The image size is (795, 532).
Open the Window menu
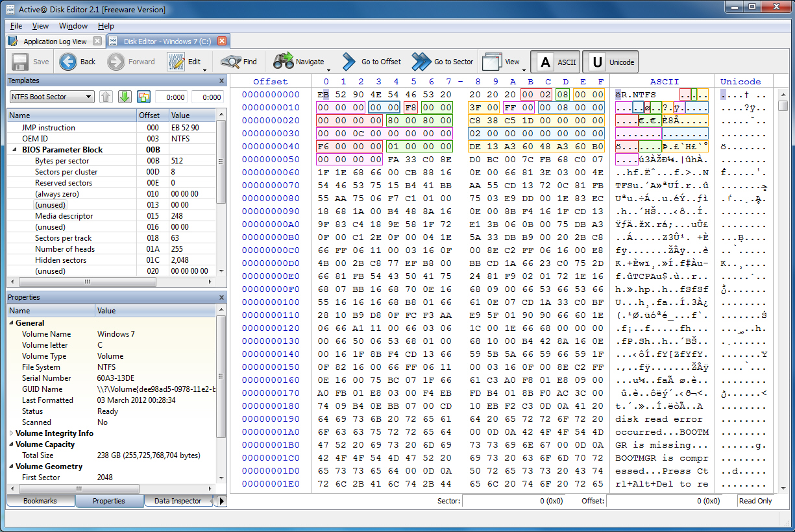[73, 26]
